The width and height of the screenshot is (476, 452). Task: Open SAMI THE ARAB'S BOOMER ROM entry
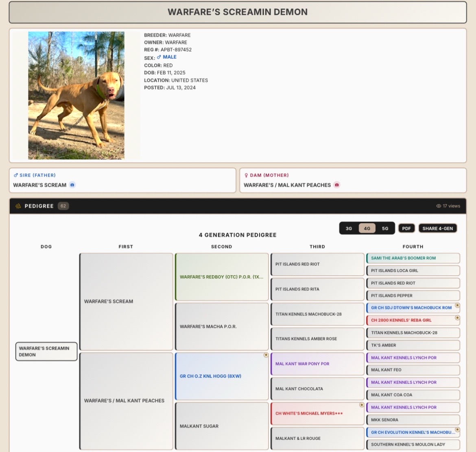click(413, 258)
